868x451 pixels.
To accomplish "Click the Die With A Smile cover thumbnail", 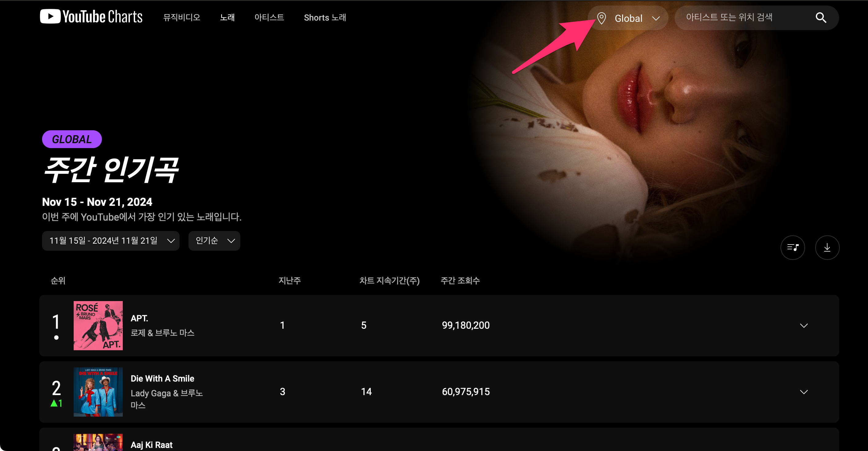I will point(98,392).
